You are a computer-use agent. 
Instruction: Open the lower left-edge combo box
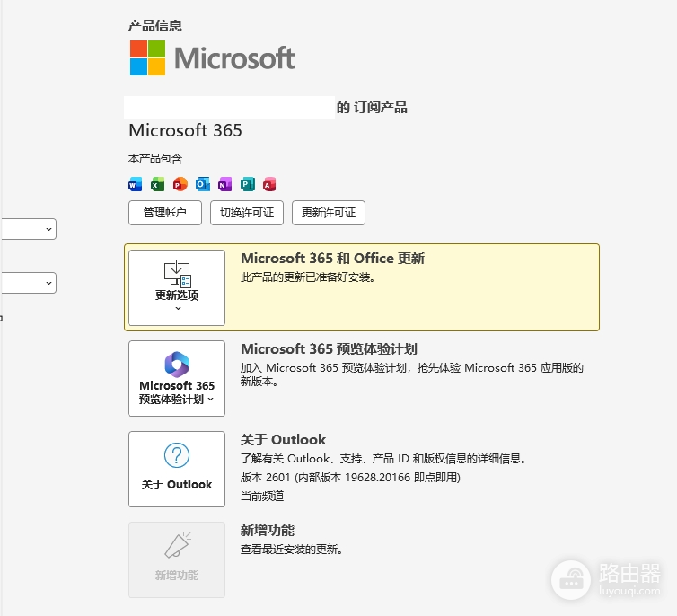(29, 283)
